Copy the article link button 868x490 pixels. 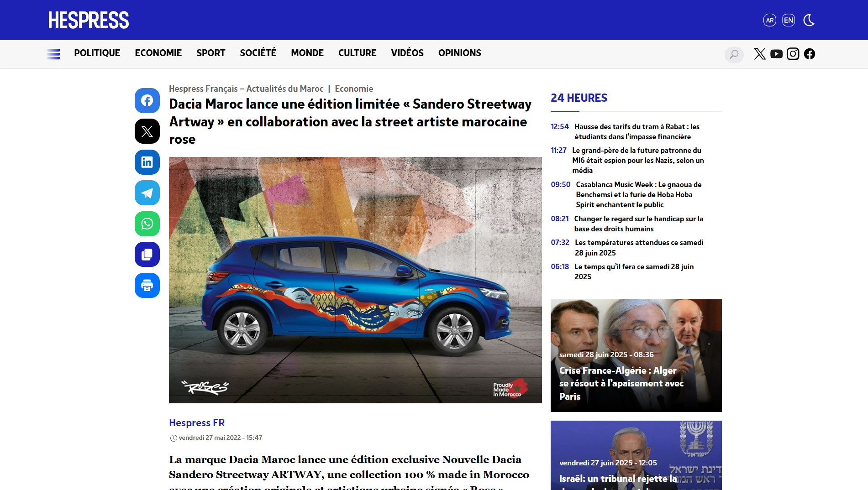point(147,255)
